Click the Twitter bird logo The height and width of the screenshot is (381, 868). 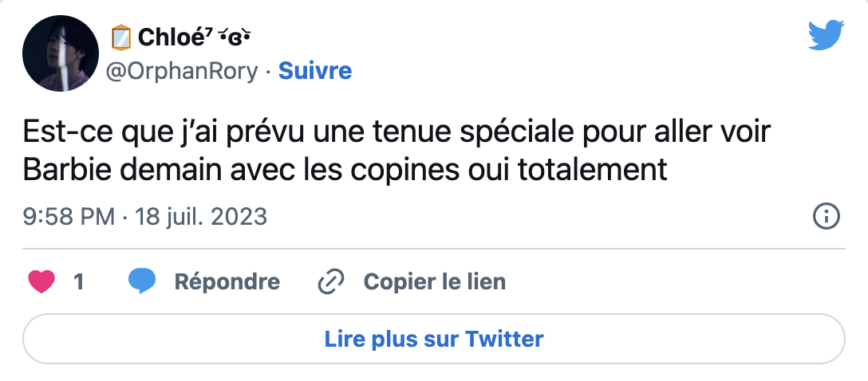coord(826,35)
